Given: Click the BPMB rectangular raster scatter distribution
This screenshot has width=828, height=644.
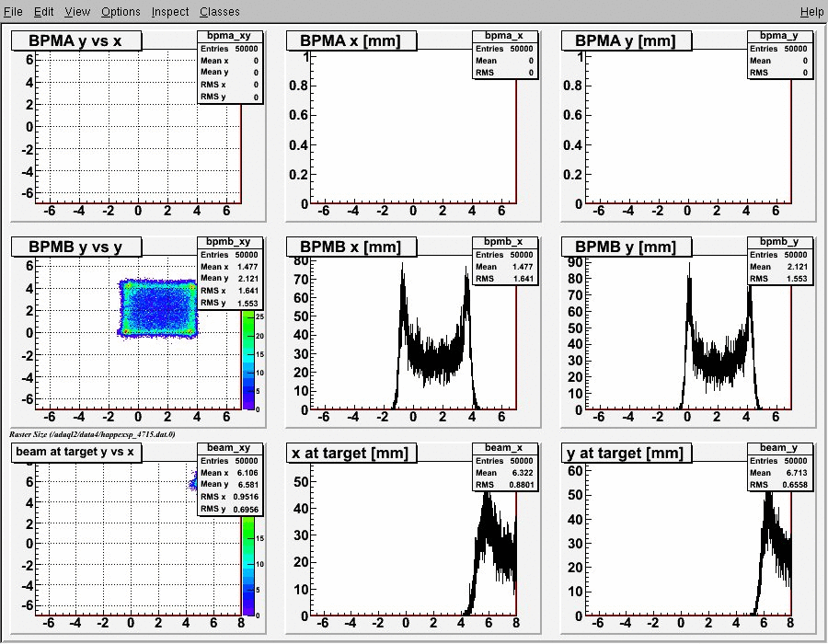Looking at the screenshot, I should click(158, 308).
